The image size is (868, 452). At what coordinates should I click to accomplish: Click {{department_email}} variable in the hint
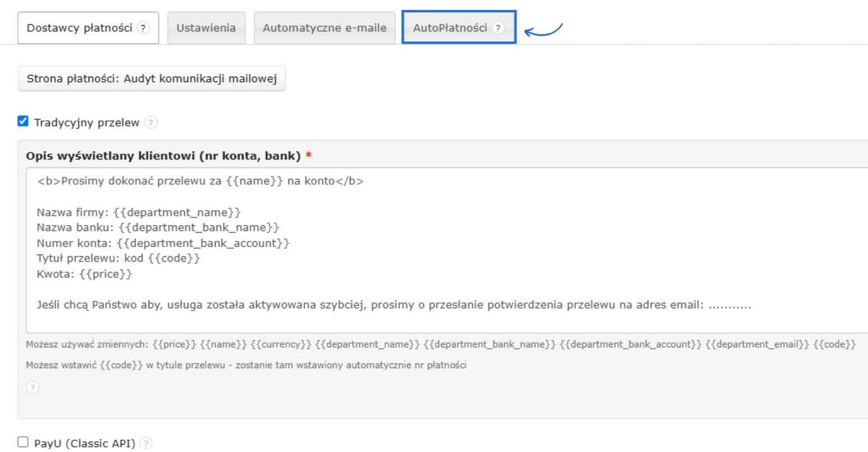click(x=757, y=345)
